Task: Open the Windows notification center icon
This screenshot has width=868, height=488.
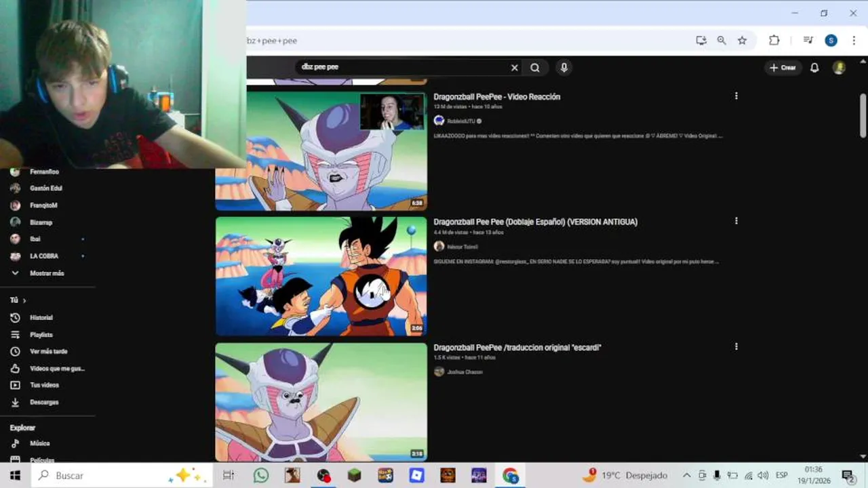Action: (x=848, y=476)
